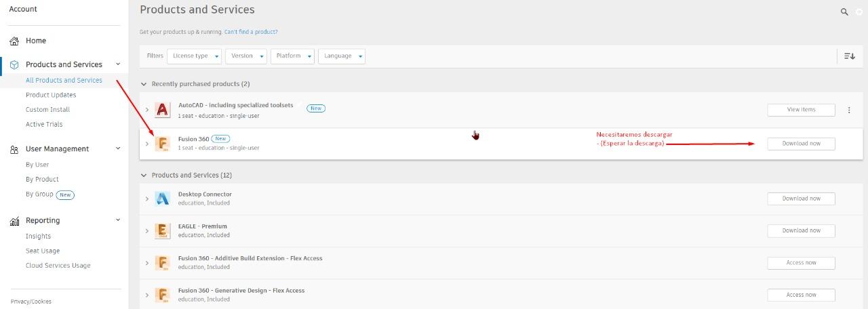Click the AutoCAD product icon
Image resolution: width=868 pixels, height=309 pixels.
click(x=162, y=110)
